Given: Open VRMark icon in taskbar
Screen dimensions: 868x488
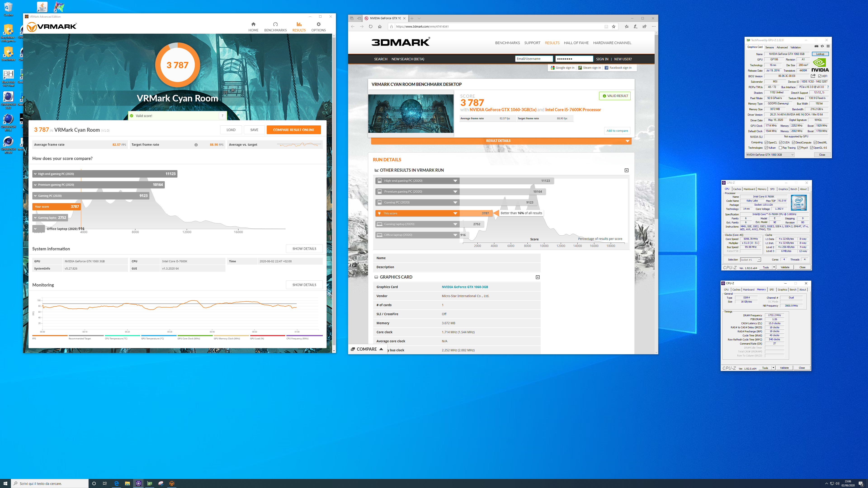Looking at the screenshot, I should [172, 483].
